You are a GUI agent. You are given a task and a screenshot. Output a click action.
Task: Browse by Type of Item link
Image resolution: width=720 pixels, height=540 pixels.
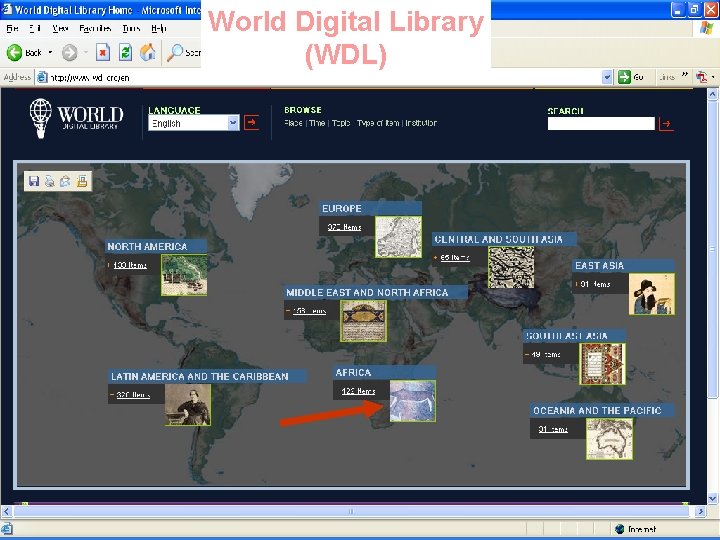click(x=378, y=123)
